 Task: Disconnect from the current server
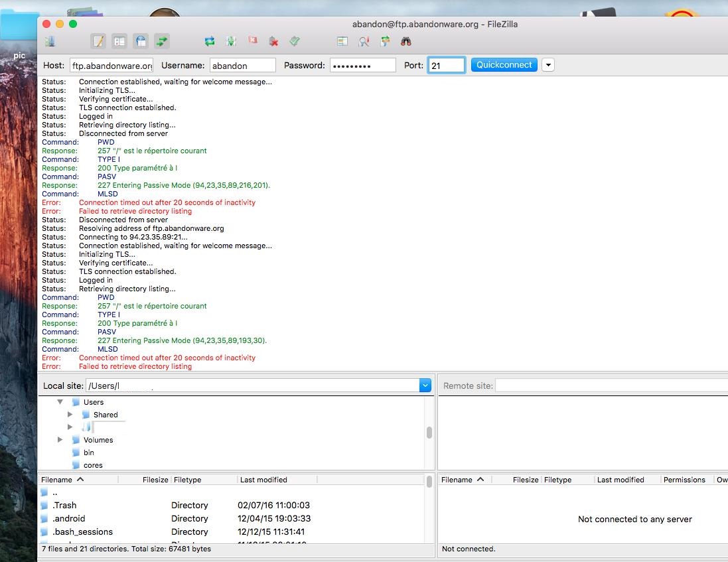point(273,41)
